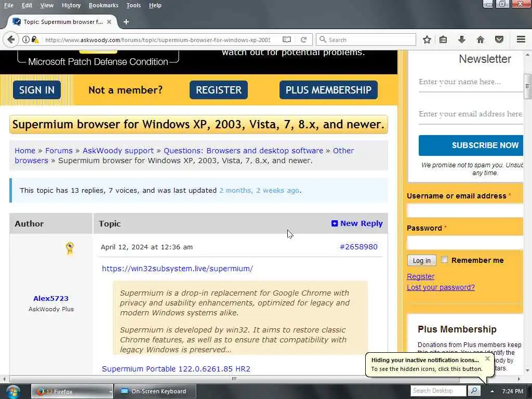532x399 pixels.
Task: Click the horizontal scrollbar thumb
Action: (x=234, y=379)
